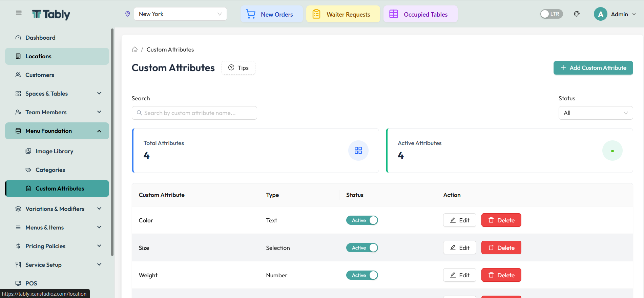Open Occupied Tables from the top bar
644x298 pixels.
pos(420,14)
